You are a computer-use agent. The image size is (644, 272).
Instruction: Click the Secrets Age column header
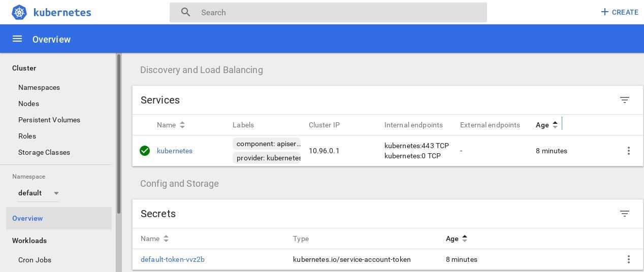452,239
